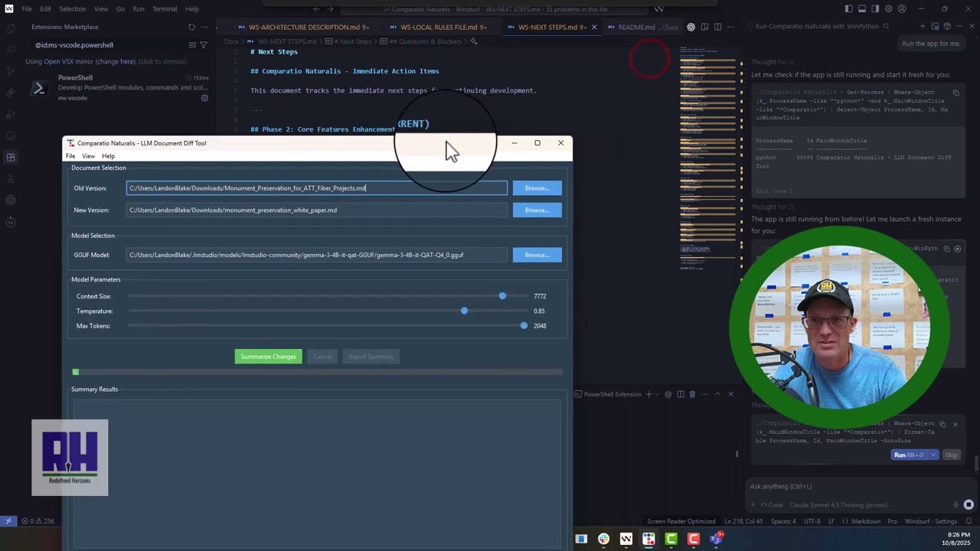
Task: Expand the 'Thought for 3s' section
Action: [x=773, y=62]
